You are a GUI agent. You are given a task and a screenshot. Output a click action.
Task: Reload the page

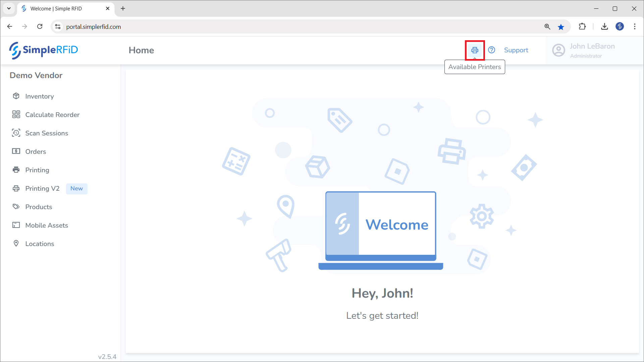pyautogui.click(x=40, y=26)
